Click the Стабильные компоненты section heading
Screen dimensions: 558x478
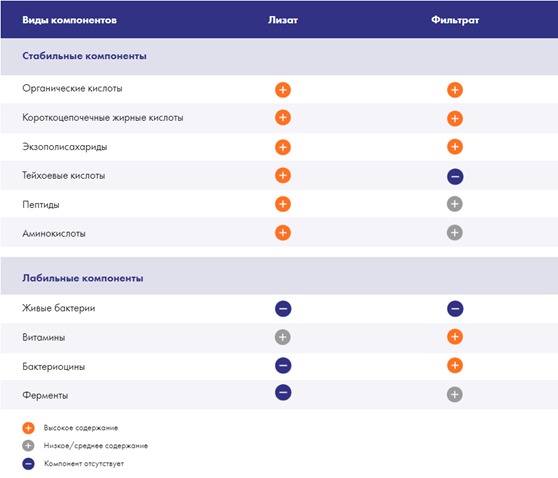pos(84,56)
